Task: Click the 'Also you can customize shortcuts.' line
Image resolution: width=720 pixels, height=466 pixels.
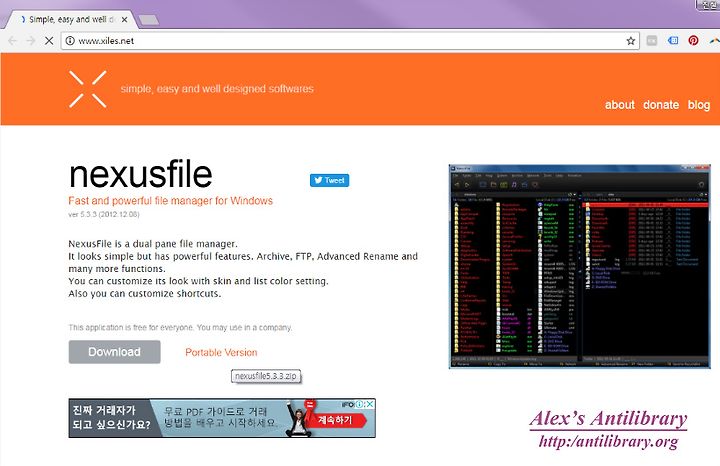Action: pos(145,293)
